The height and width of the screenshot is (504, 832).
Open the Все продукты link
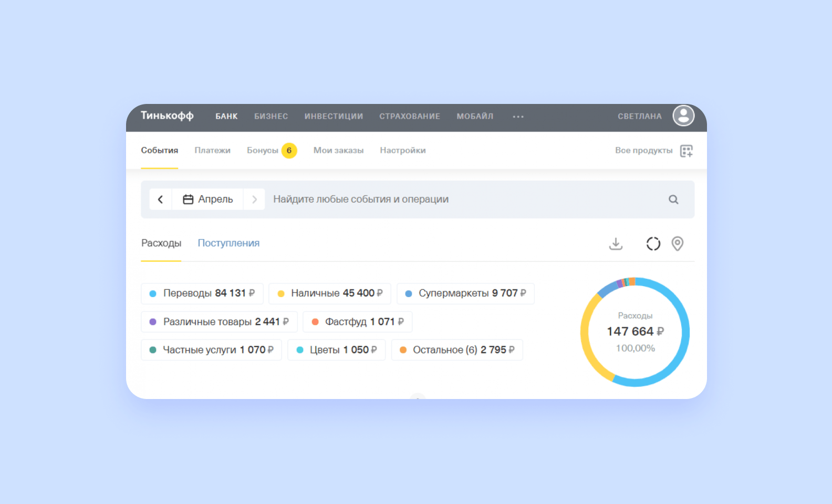644,150
